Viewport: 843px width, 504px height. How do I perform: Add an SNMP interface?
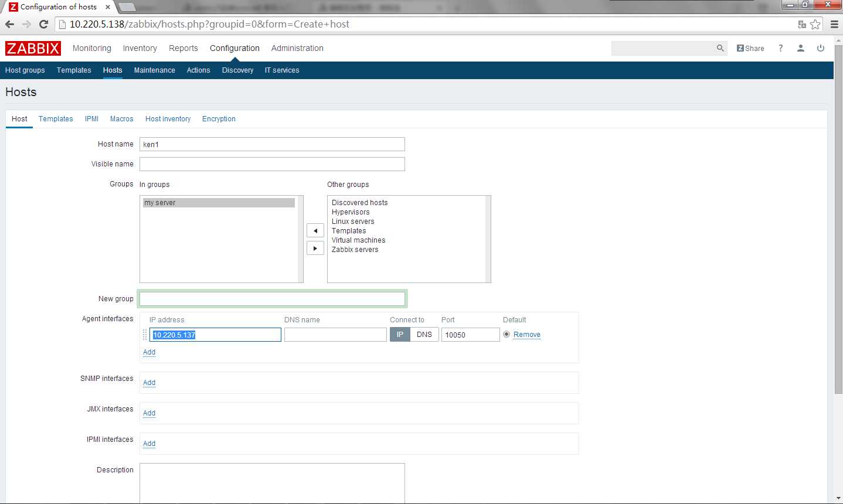(149, 383)
